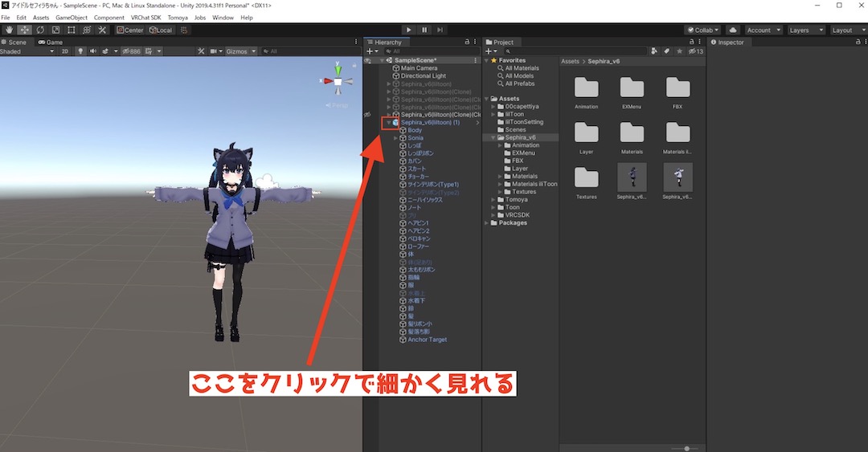
Task: Select the combined Transform tool
Action: pos(86,30)
